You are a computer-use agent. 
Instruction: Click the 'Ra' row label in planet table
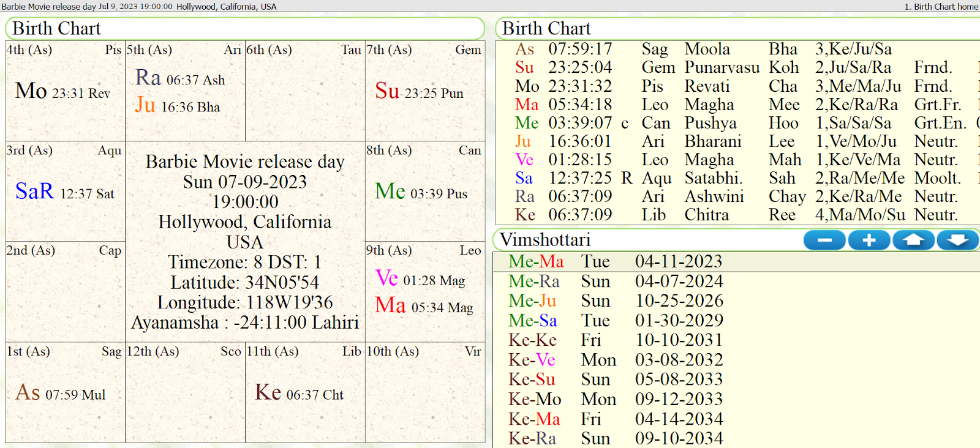click(x=525, y=196)
